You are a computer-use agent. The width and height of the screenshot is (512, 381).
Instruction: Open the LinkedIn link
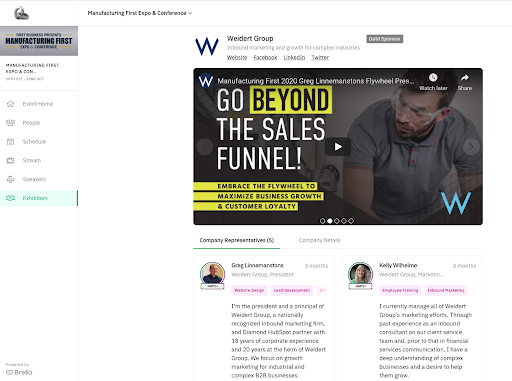click(x=294, y=58)
